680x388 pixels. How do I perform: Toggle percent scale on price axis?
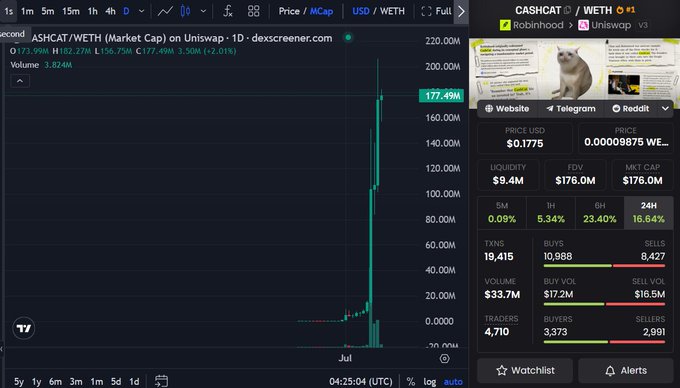click(411, 381)
